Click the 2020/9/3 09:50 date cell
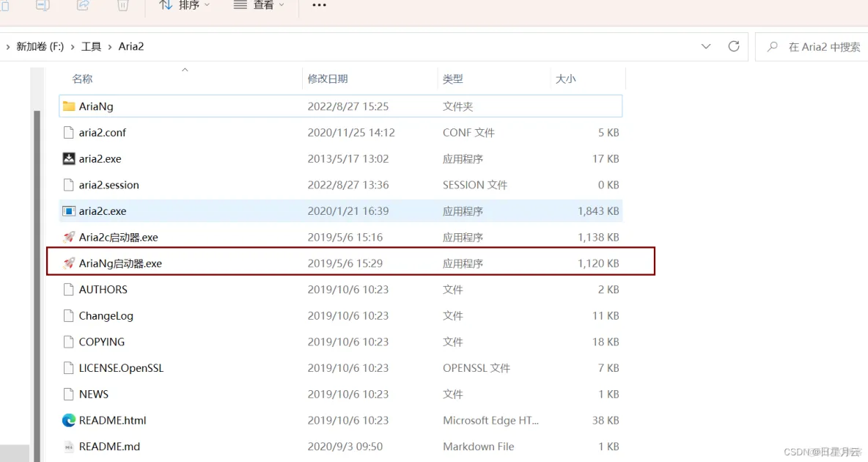The height and width of the screenshot is (462, 868). click(x=345, y=447)
